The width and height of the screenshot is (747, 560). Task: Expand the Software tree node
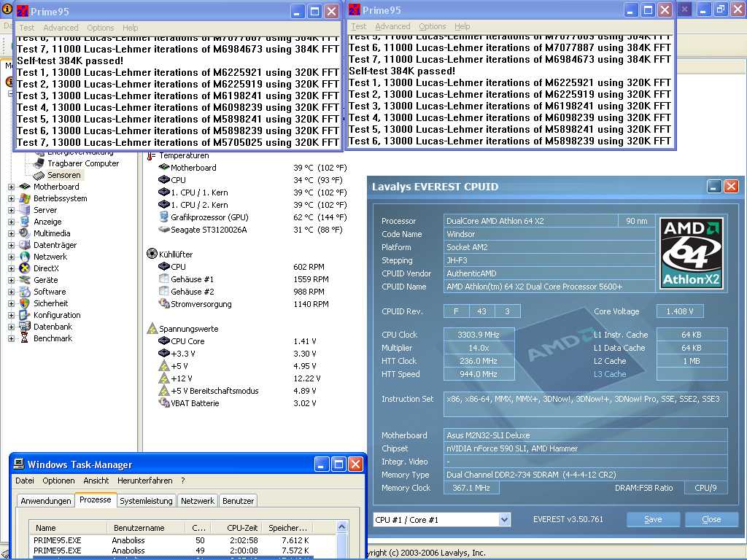(11, 292)
